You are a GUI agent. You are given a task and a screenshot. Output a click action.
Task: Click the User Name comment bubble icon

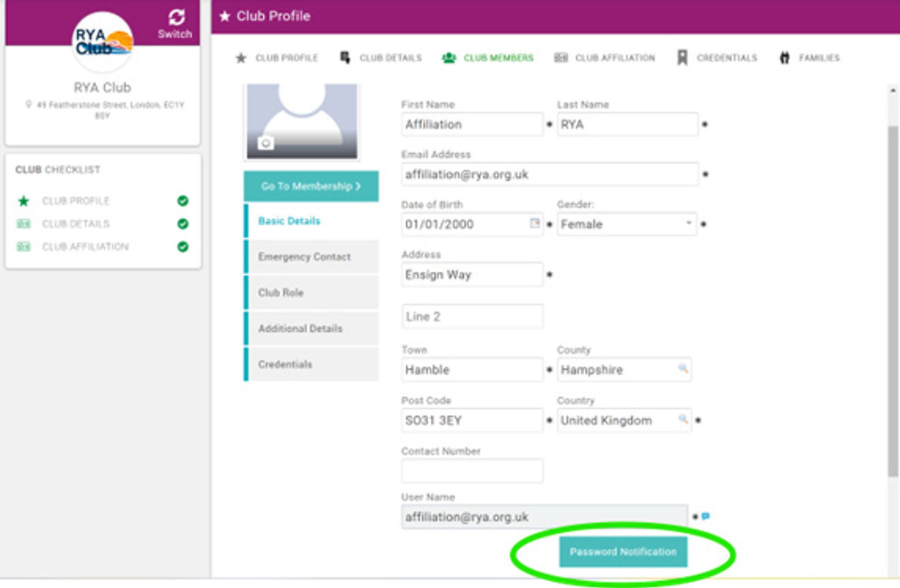point(706,516)
